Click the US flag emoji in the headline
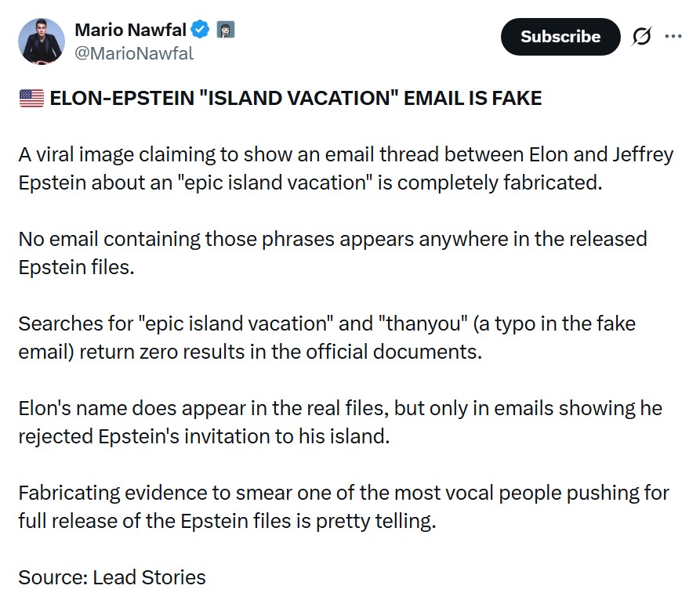Screen dimensions: 700x600 [31, 99]
